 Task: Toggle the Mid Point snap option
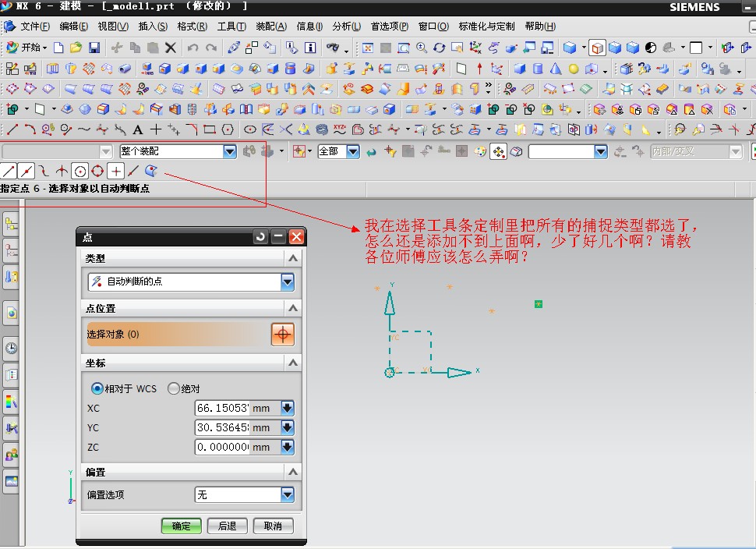tap(26, 171)
